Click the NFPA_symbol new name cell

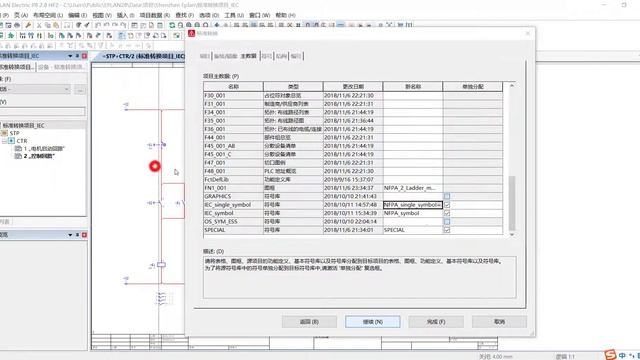tap(413, 213)
